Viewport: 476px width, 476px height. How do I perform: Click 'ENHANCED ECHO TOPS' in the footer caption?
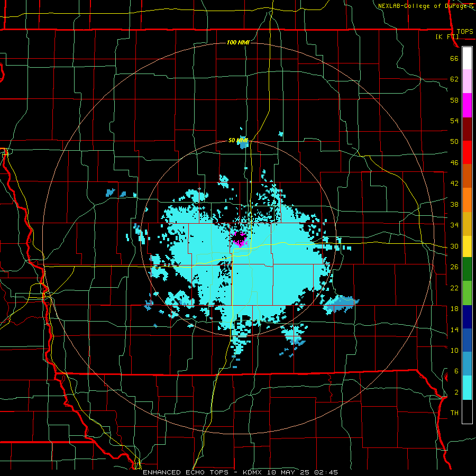186,472
